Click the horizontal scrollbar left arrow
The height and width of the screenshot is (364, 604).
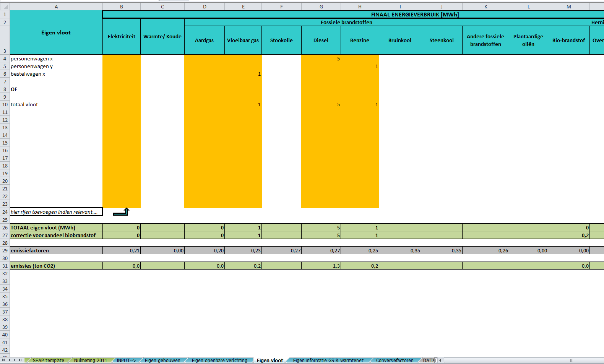pos(440,360)
